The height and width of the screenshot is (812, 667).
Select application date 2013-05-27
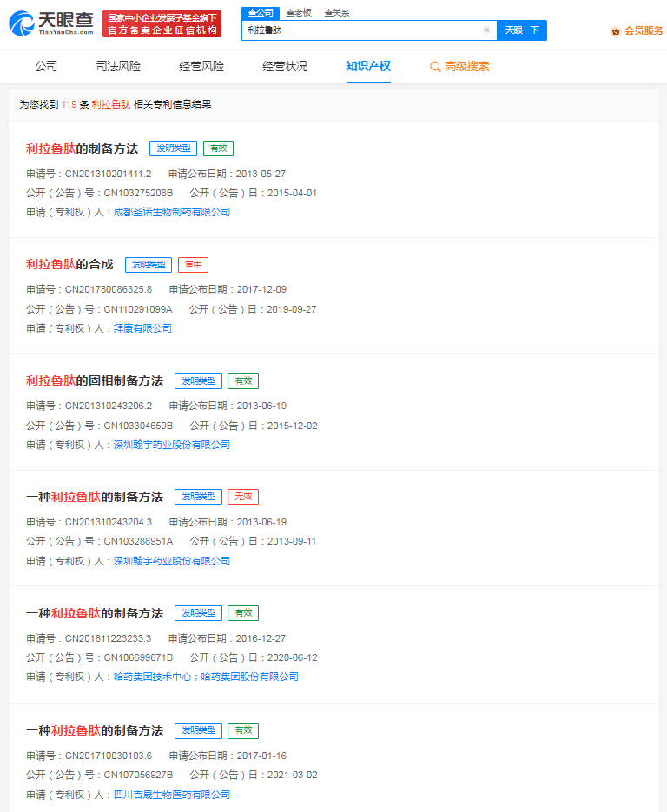[261, 174]
